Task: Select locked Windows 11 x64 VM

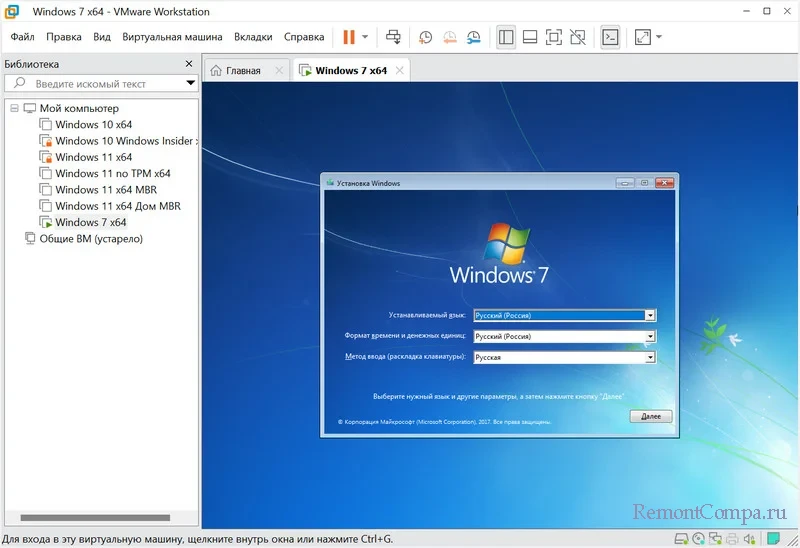Action: 93,157
